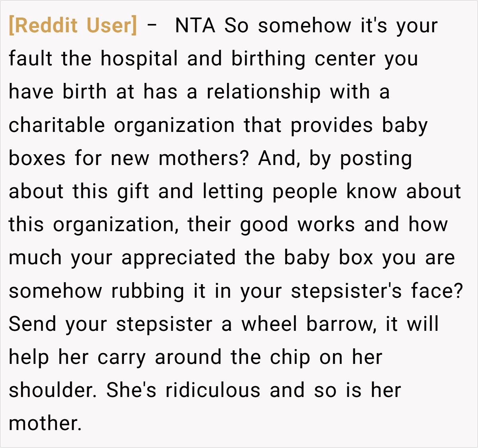Click the word 'posting'

click(x=376, y=158)
